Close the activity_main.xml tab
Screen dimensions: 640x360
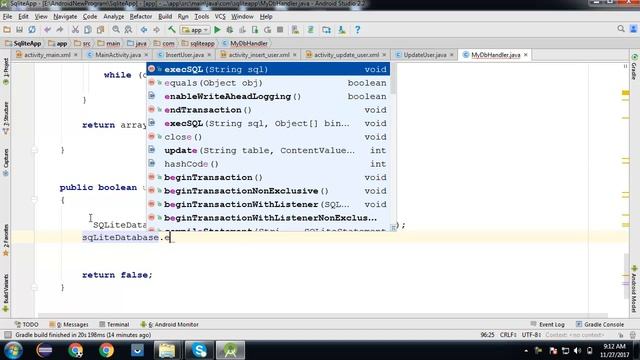[76, 55]
